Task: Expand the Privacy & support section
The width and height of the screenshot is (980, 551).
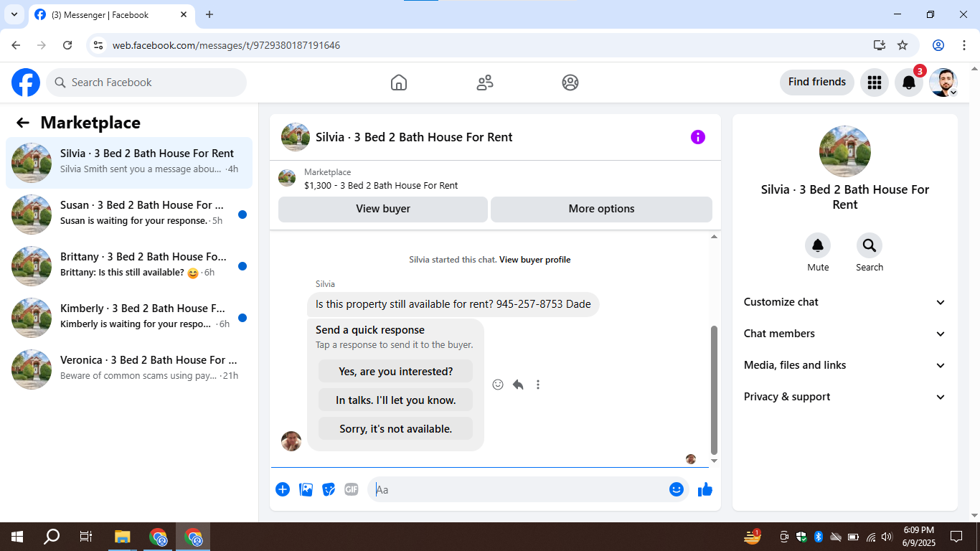Action: tap(845, 397)
